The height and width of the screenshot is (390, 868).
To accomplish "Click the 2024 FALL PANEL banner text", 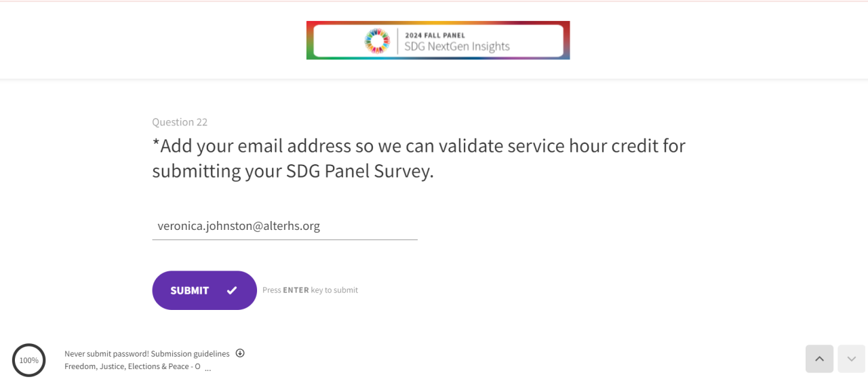I will [435, 35].
